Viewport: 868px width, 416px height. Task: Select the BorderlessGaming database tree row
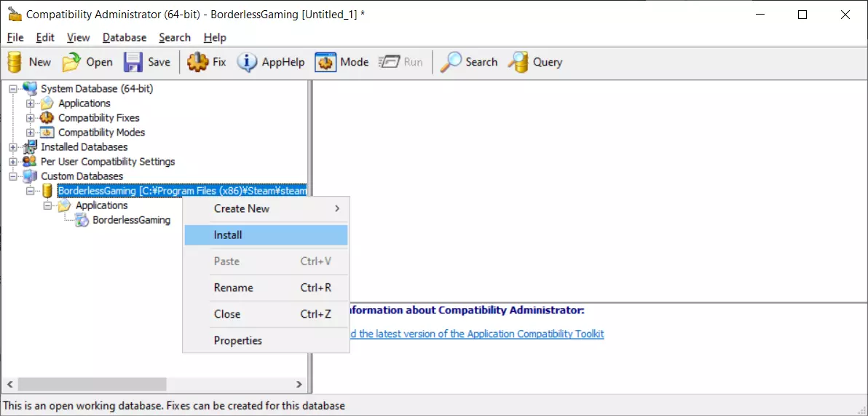pyautogui.click(x=181, y=191)
